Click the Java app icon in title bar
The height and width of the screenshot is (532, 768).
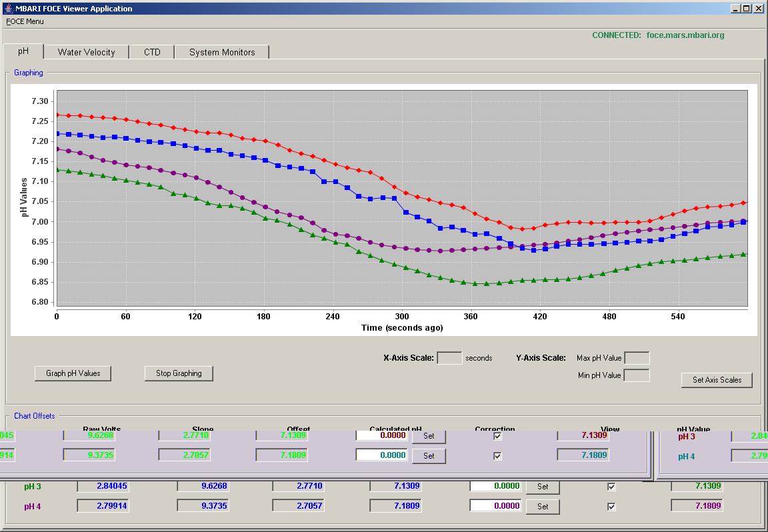click(8, 8)
